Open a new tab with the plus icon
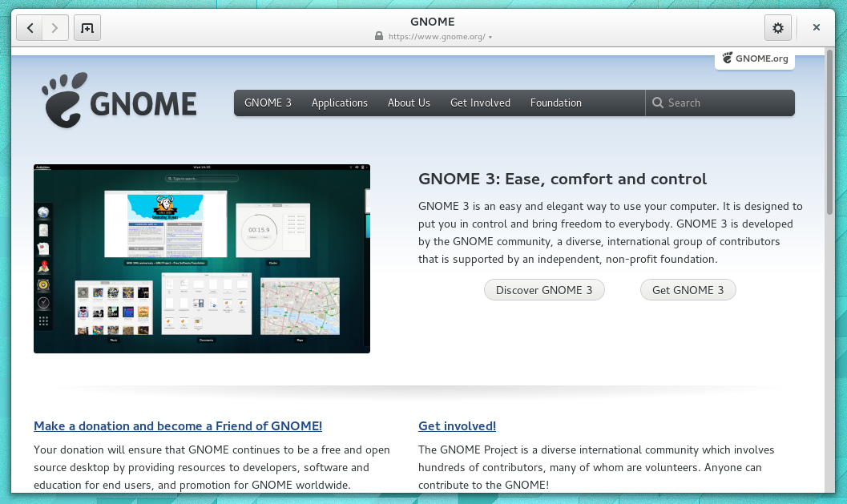 click(87, 27)
